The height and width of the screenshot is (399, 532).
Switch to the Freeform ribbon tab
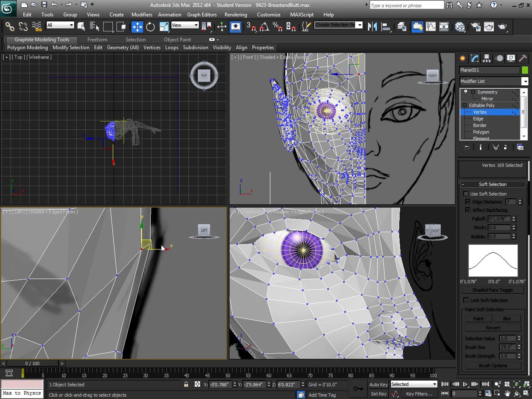(97, 40)
